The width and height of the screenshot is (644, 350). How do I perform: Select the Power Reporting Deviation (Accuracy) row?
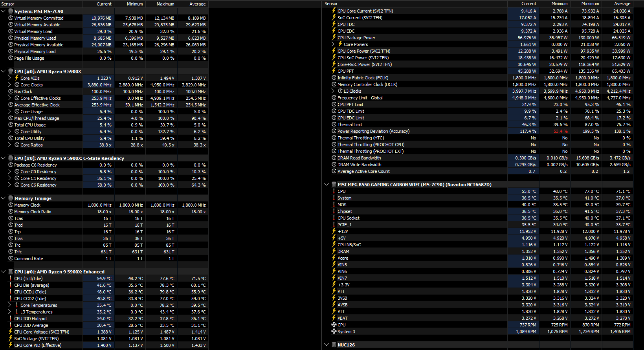click(477, 131)
